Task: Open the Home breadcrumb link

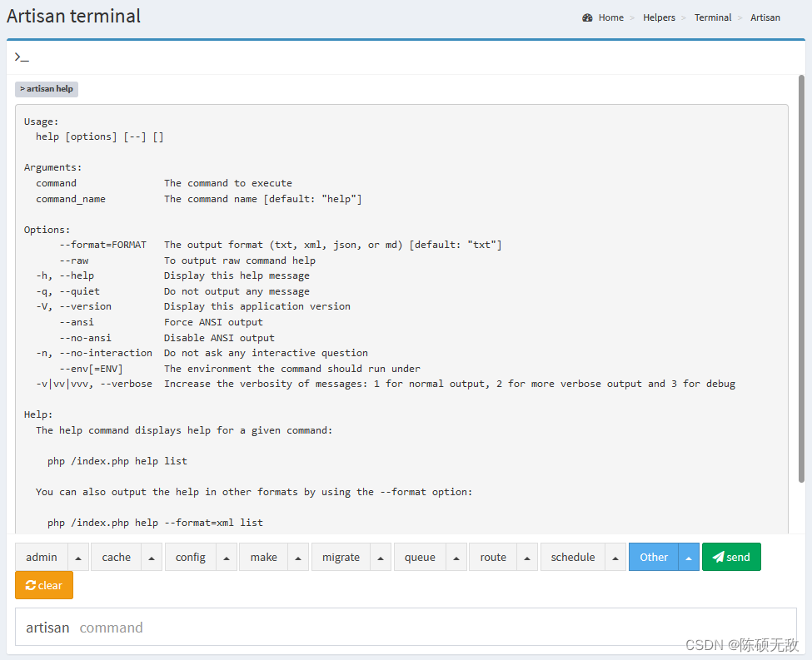Action: (x=611, y=17)
